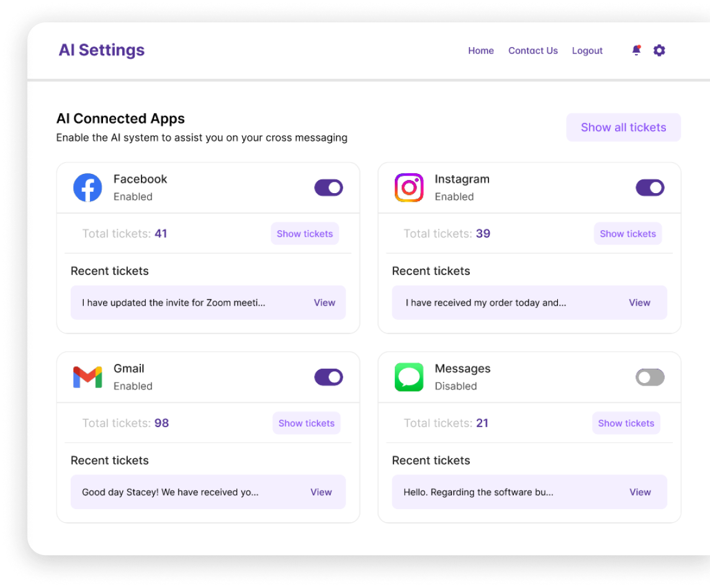
Task: Disable the Facebook integration toggle
Action: coord(328,188)
